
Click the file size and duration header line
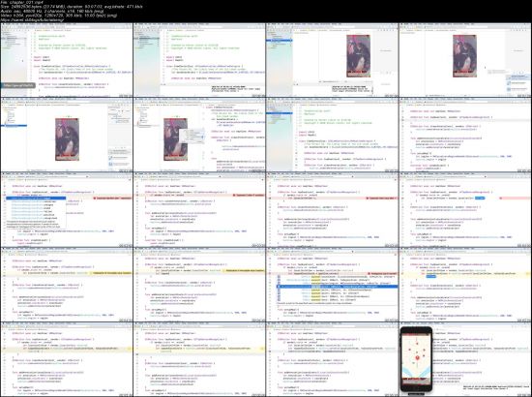[72, 7]
